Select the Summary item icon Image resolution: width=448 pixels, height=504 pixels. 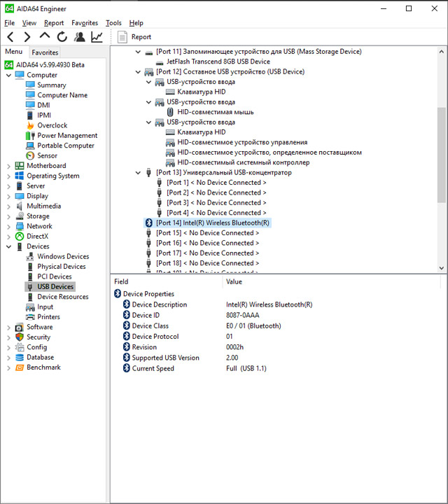coord(30,85)
